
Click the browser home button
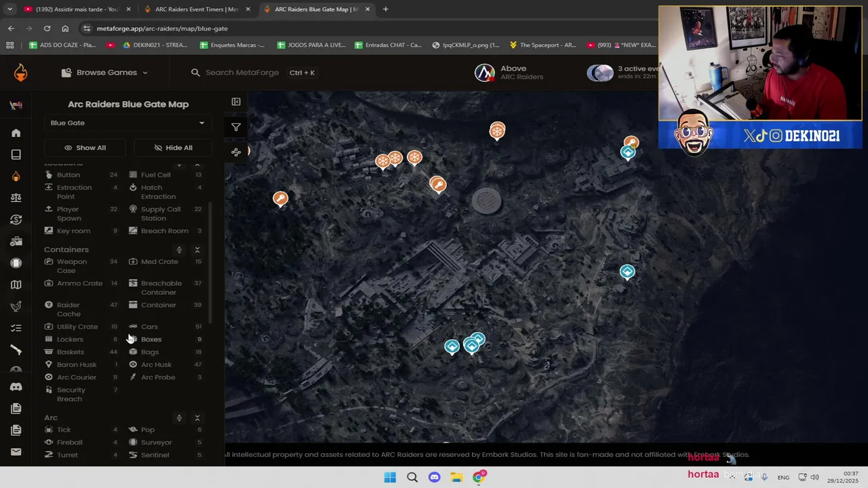coord(65,28)
